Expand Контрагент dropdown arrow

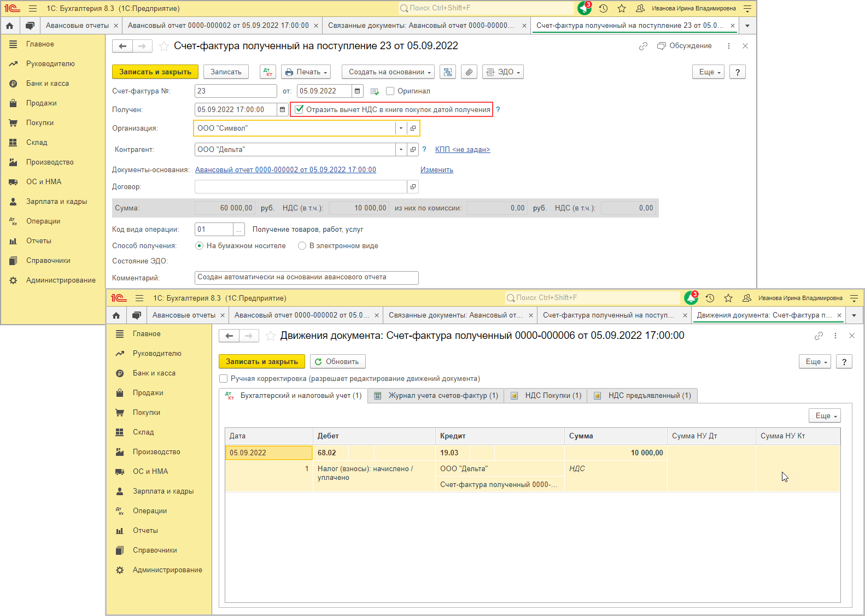401,150
